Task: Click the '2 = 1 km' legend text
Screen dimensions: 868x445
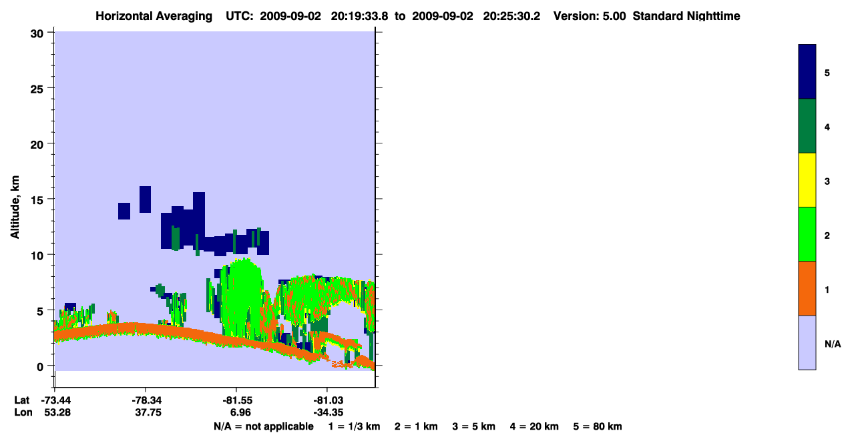Action: coord(416,426)
